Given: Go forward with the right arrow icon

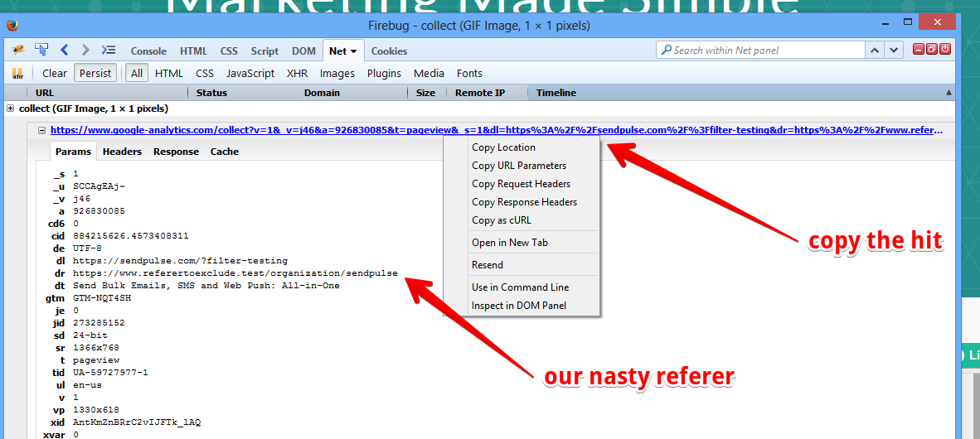Looking at the screenshot, I should pyautogui.click(x=85, y=50).
